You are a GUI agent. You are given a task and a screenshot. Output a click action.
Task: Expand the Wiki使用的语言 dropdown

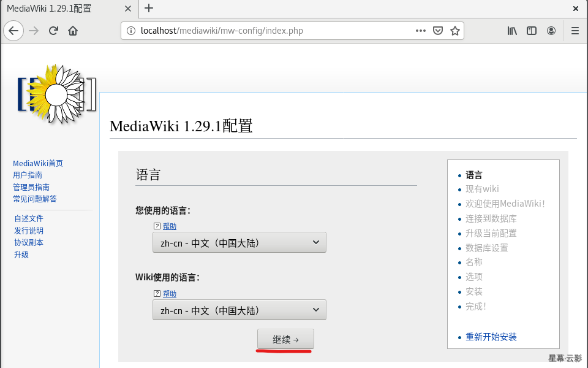point(239,310)
